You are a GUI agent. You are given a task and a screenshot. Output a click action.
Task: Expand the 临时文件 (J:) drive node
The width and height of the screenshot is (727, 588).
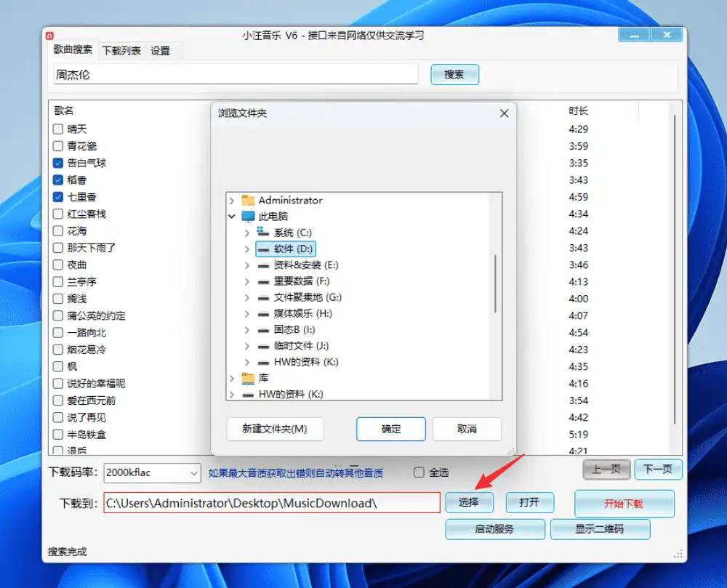click(247, 346)
